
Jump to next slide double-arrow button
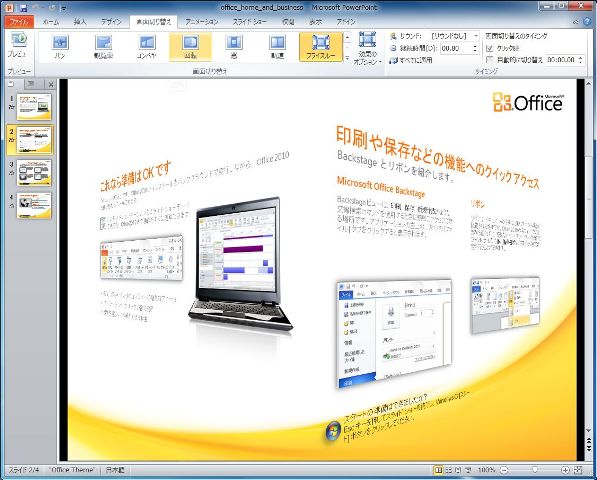(x=589, y=450)
